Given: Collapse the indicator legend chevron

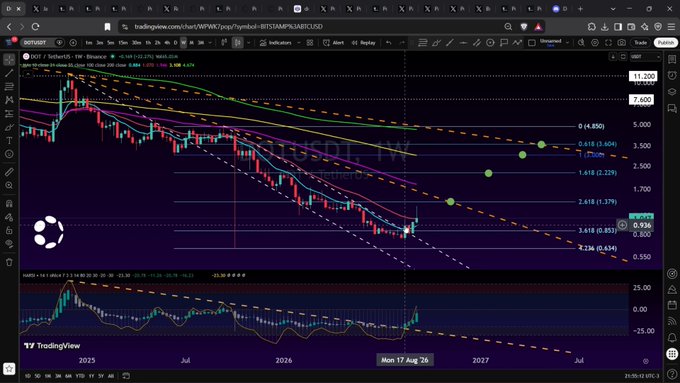Looking at the screenshot, I should (x=28, y=74).
